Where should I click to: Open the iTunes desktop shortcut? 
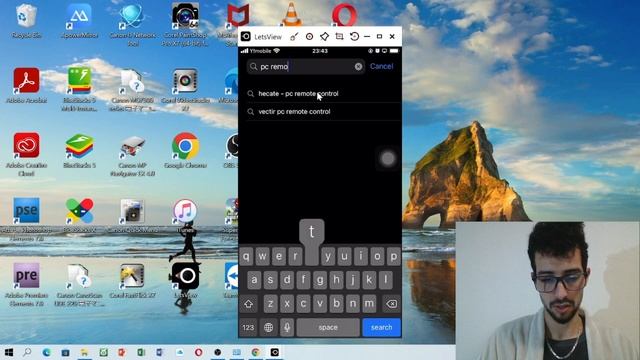click(186, 216)
